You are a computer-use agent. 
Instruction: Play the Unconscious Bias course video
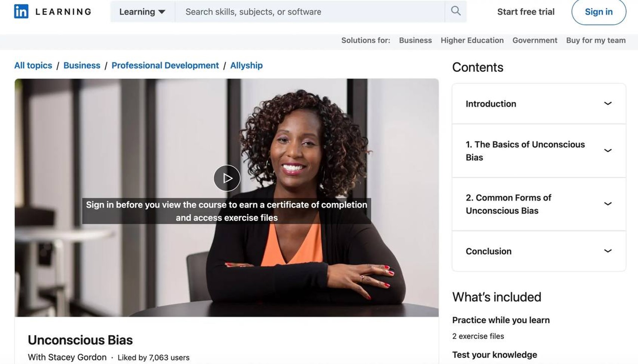(227, 178)
